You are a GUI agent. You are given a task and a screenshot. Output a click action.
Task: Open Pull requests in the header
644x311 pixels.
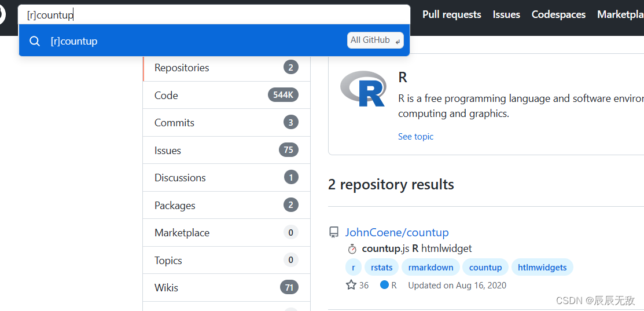[452, 15]
